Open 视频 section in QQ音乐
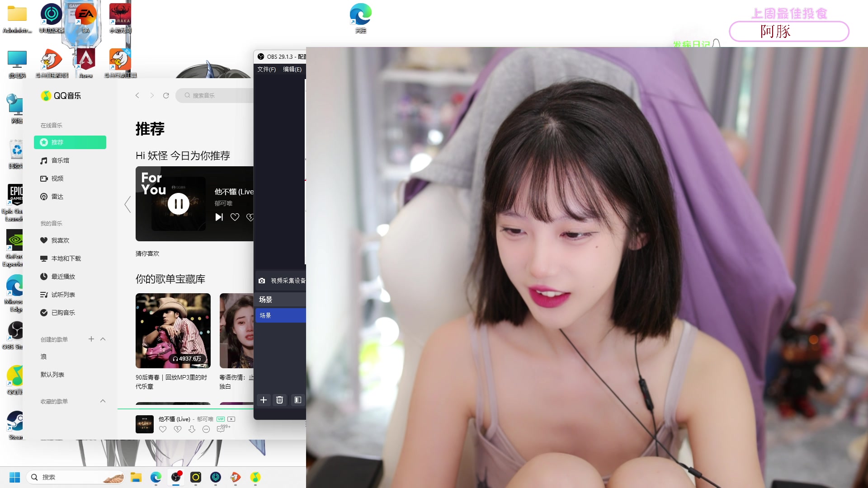The image size is (868, 488). coord(52,178)
